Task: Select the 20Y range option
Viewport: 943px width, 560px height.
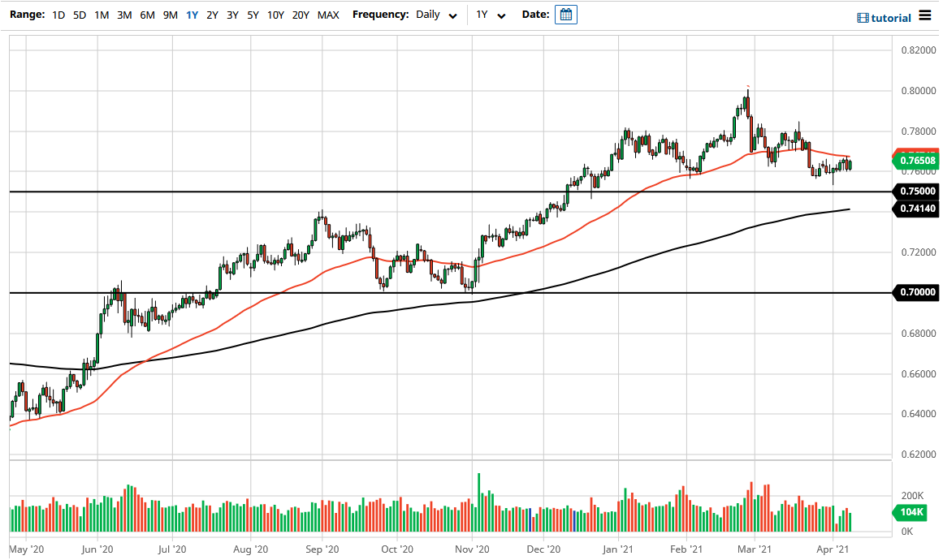Action: pos(299,15)
